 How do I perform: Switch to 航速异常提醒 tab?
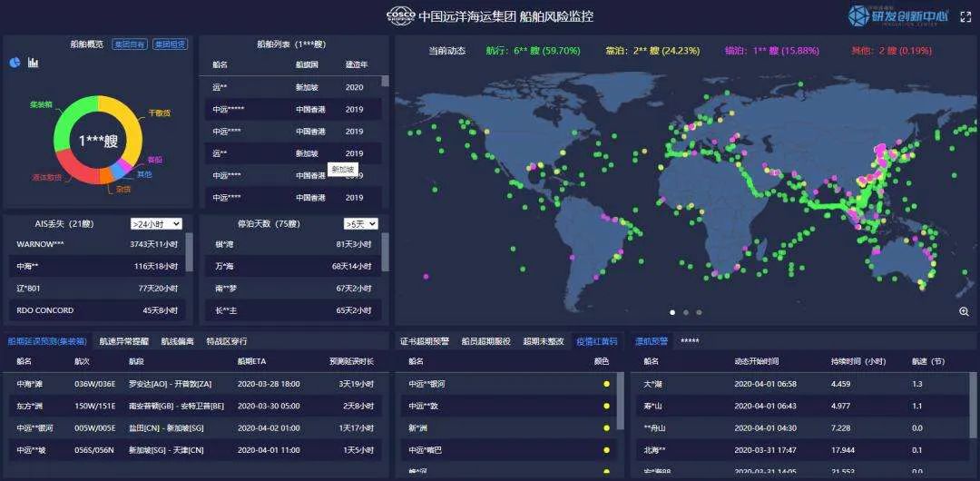point(124,342)
